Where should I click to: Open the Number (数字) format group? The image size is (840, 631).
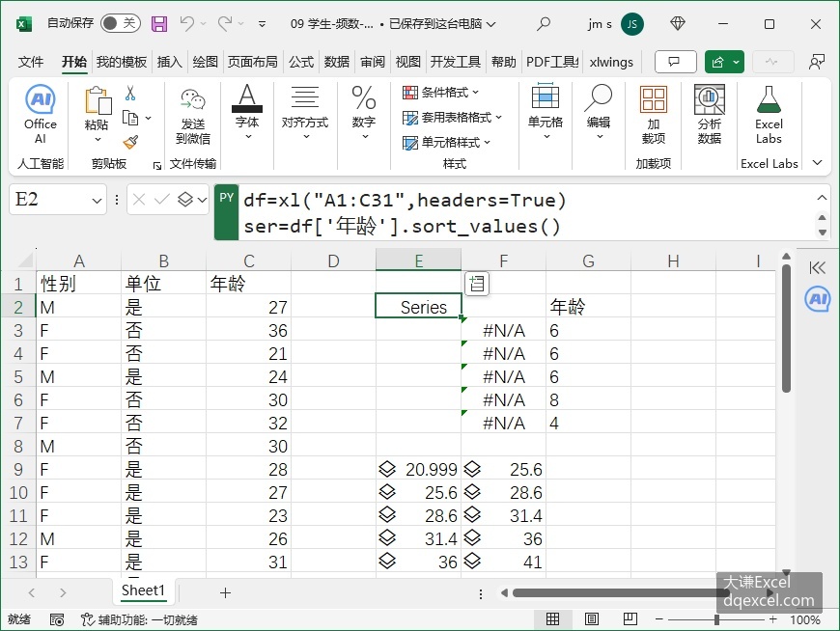pyautogui.click(x=364, y=112)
